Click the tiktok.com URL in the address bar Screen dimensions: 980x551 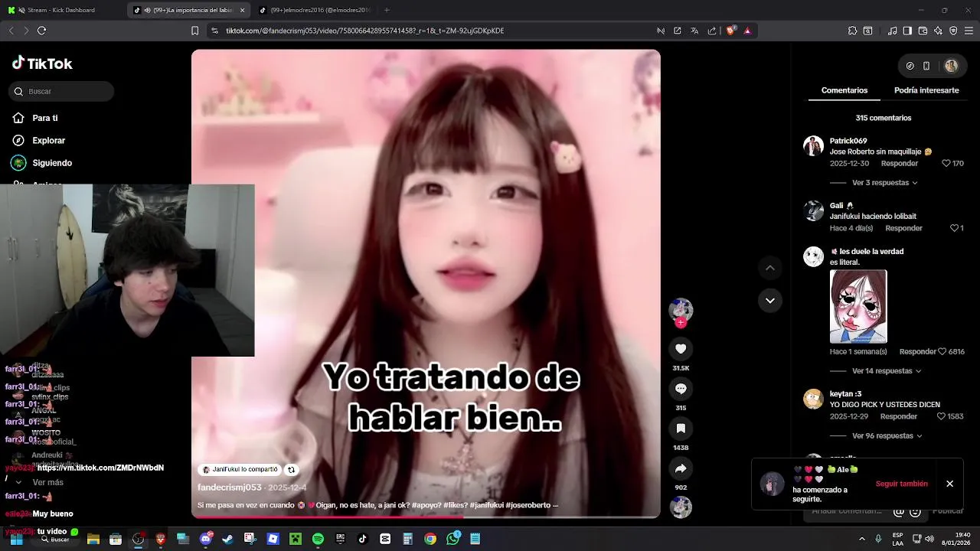[364, 31]
